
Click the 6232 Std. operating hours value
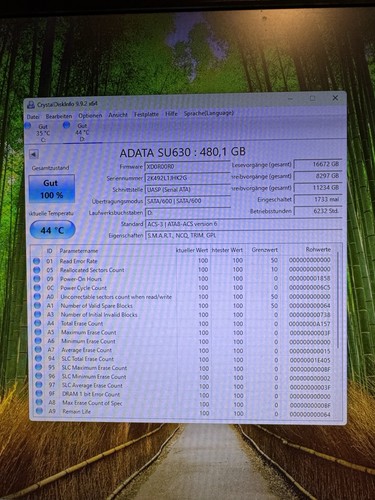318,211
